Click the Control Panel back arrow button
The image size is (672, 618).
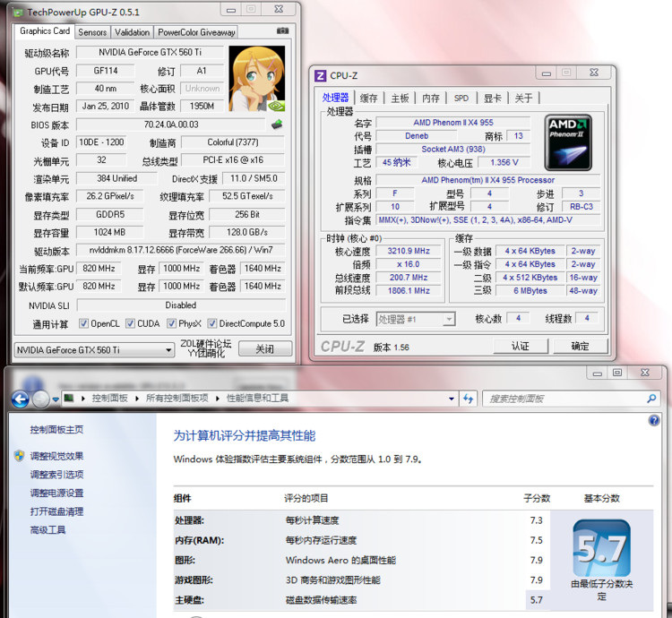tap(20, 399)
